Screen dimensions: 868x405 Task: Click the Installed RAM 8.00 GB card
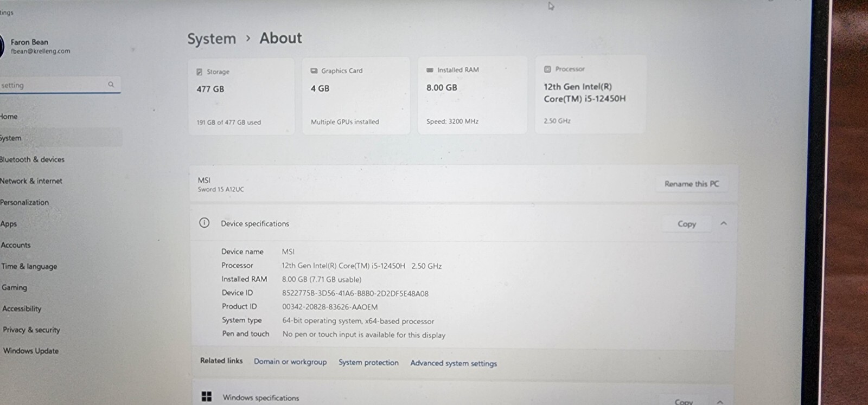coord(473,95)
